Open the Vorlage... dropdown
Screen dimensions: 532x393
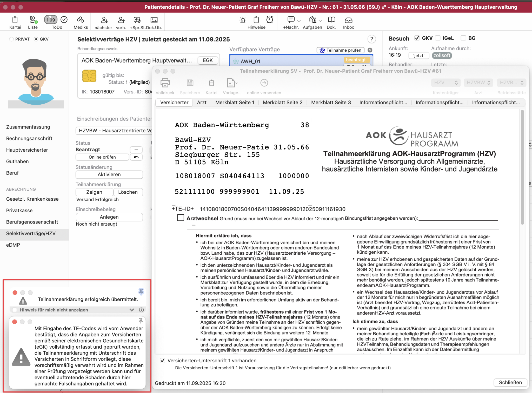(232, 83)
